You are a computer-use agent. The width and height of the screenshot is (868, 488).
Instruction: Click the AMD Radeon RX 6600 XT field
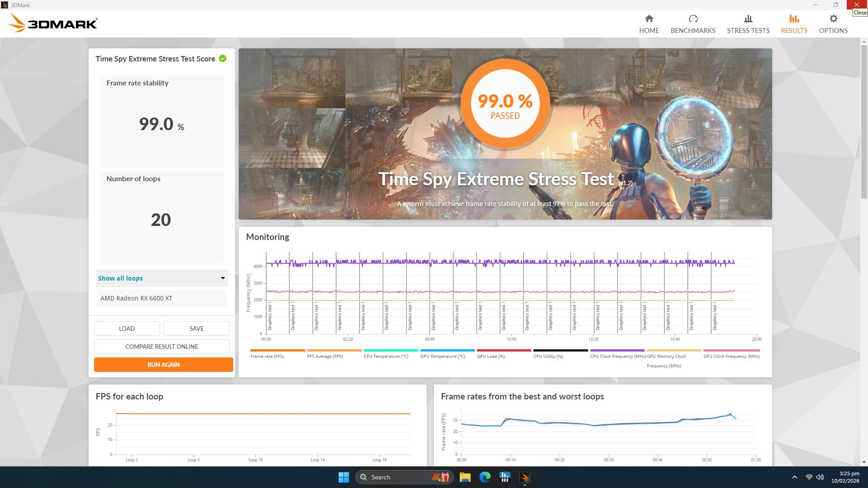(x=161, y=298)
